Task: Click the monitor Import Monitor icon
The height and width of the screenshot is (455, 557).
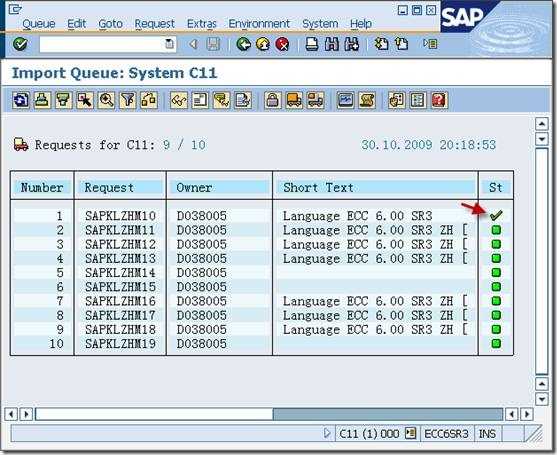Action: (x=345, y=100)
